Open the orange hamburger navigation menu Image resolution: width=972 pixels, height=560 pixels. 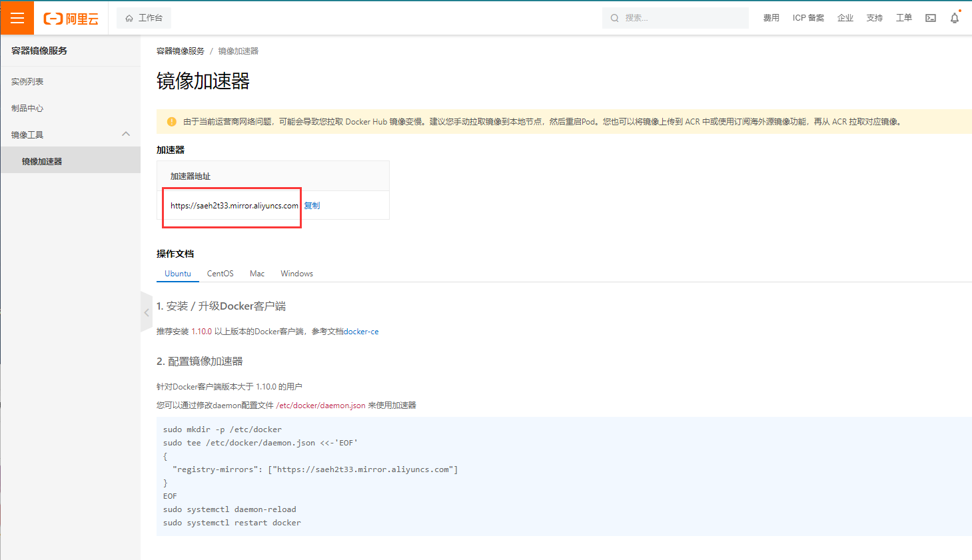pos(17,18)
